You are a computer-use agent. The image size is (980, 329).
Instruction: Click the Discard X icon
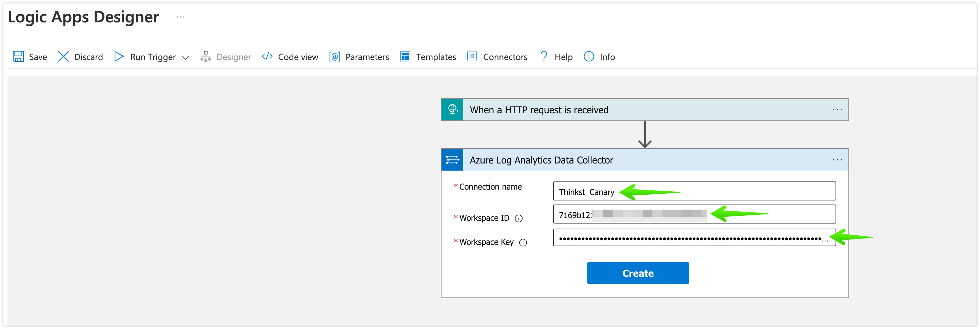(x=63, y=57)
